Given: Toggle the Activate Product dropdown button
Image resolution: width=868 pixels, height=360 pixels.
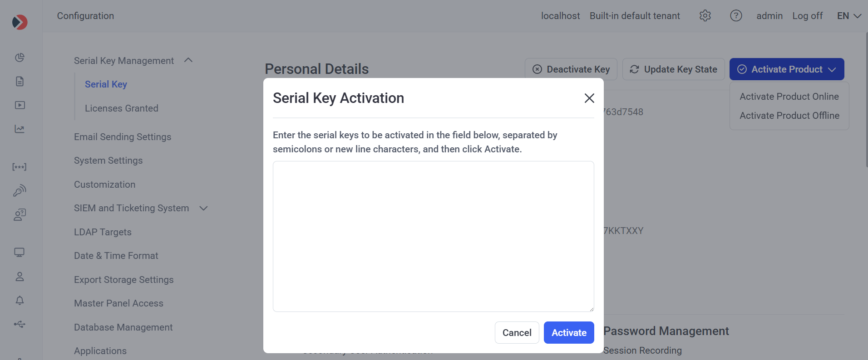Looking at the screenshot, I should (786, 69).
